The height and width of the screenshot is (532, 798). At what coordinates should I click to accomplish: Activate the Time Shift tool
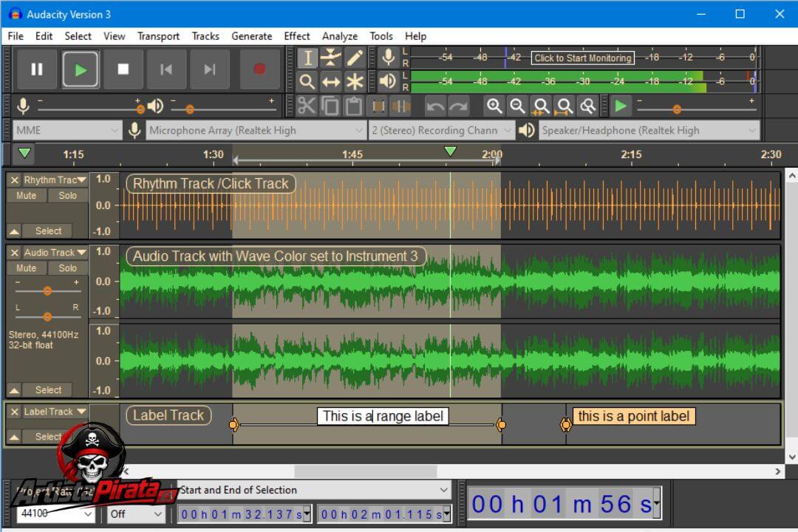pos(331,81)
